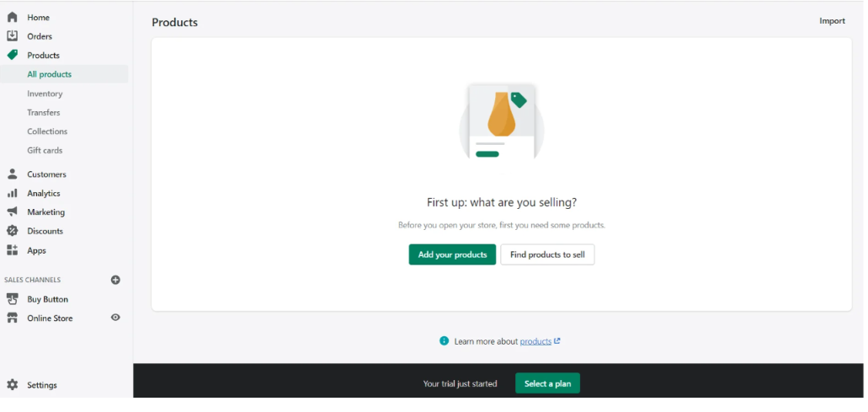
Task: Click the Customers person icon
Action: click(12, 174)
